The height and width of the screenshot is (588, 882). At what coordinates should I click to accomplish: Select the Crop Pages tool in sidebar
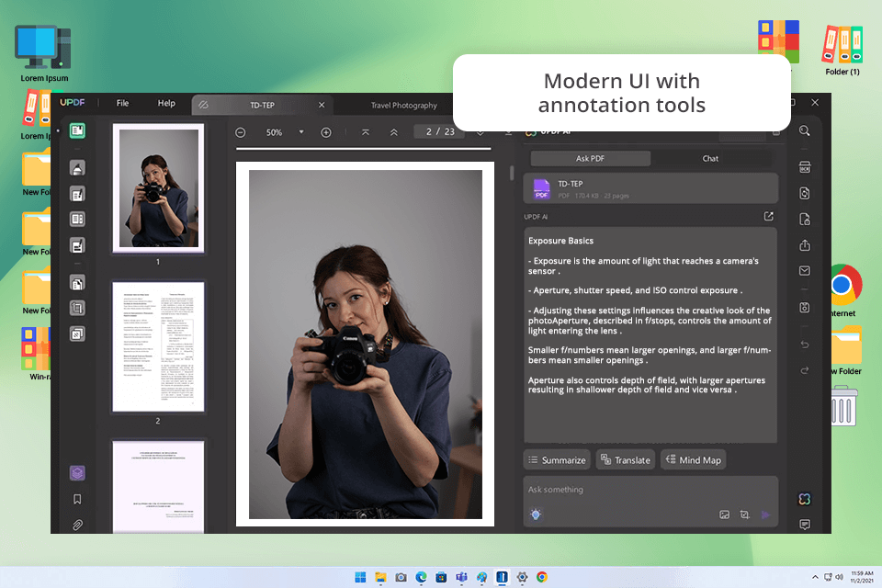pos(77,308)
